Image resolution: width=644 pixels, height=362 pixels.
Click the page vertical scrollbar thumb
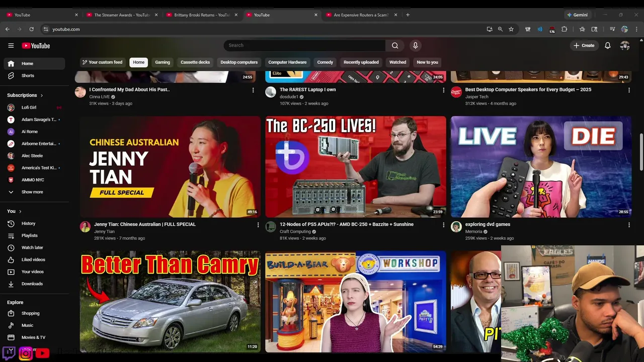641,152
